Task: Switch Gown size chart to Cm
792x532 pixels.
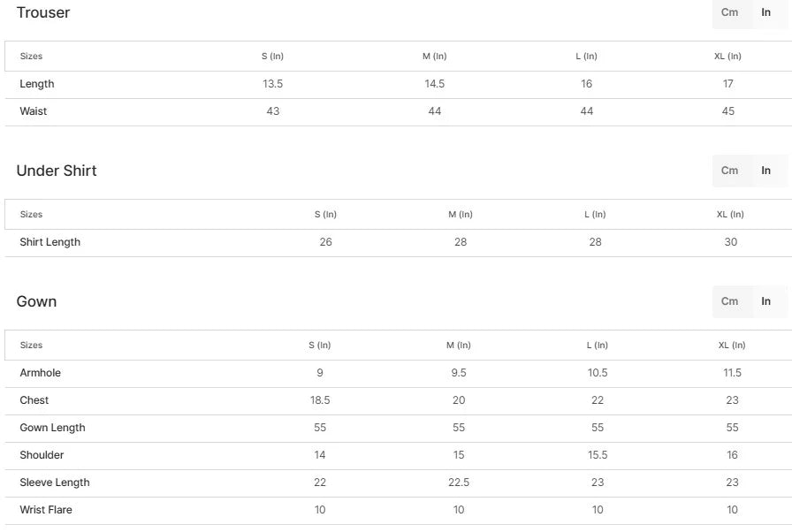Action: pos(729,301)
